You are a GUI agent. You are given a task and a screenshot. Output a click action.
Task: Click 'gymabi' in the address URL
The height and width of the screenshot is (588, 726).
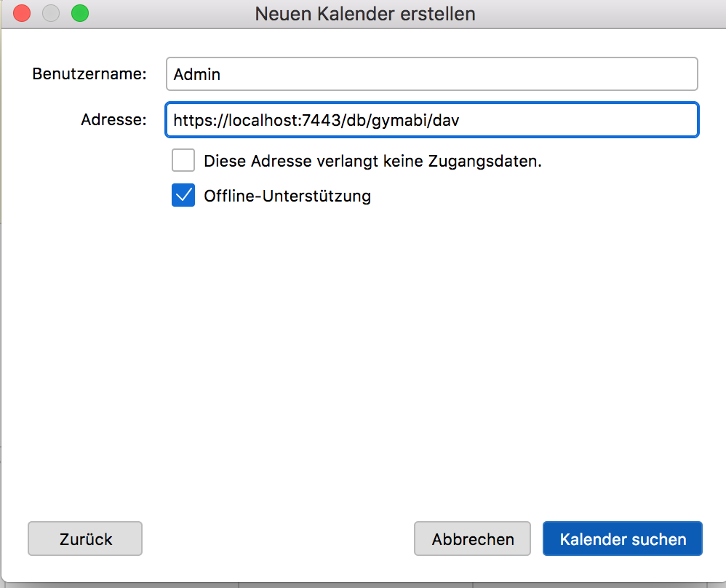(400, 120)
